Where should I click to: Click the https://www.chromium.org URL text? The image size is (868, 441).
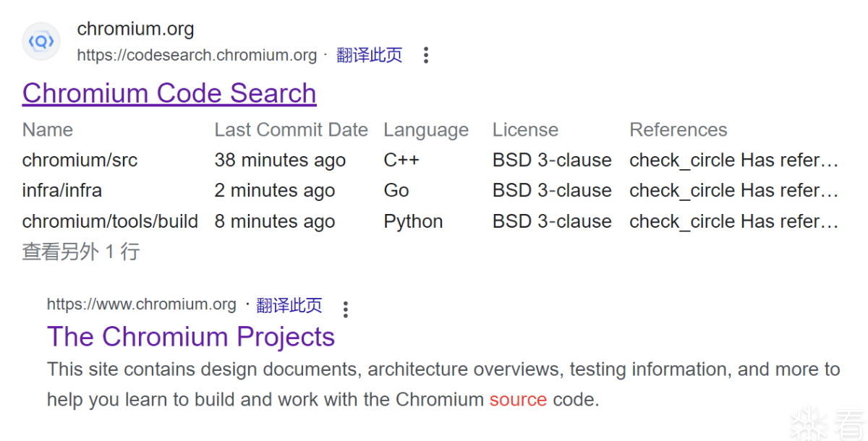[x=142, y=304]
